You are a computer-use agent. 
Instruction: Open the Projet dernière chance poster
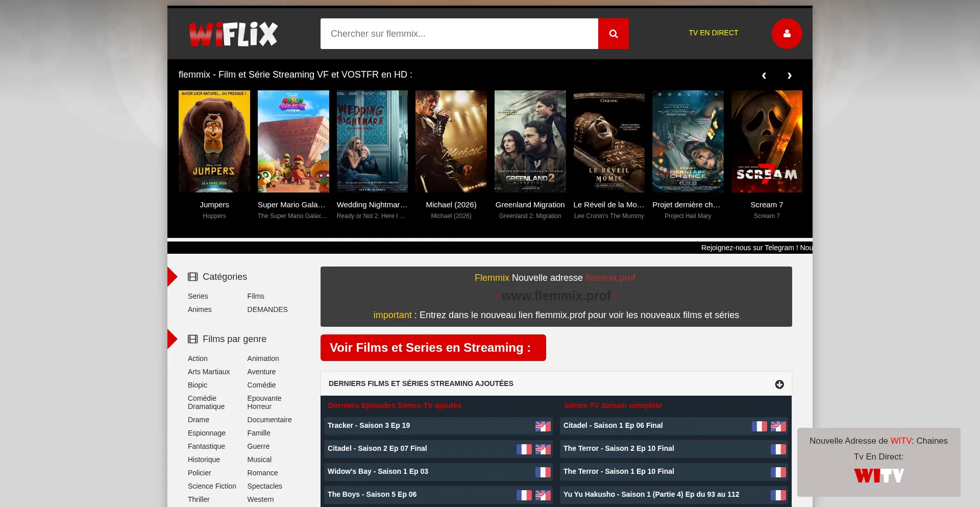point(688,141)
